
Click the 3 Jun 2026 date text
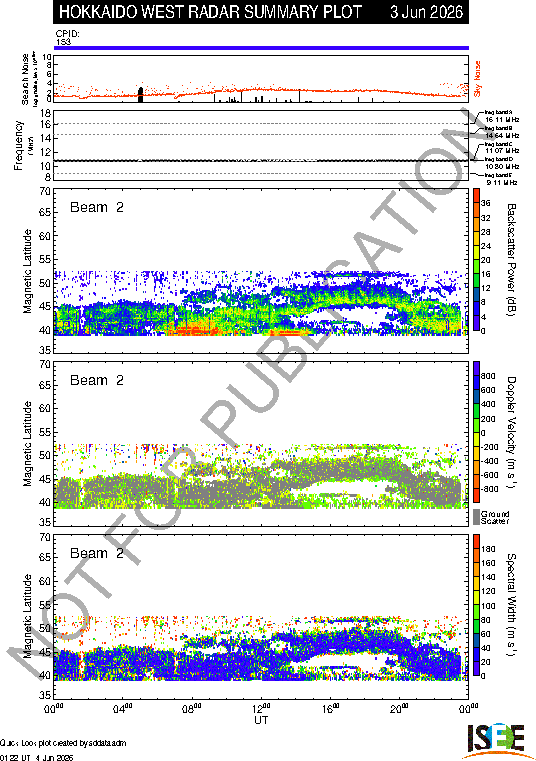426,12
